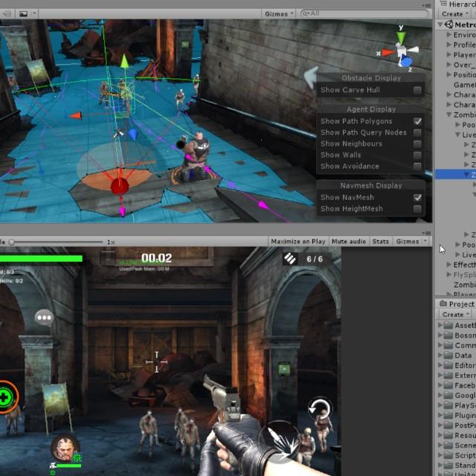Turn on Show Walls
This screenshot has width=476, height=476.
[417, 155]
